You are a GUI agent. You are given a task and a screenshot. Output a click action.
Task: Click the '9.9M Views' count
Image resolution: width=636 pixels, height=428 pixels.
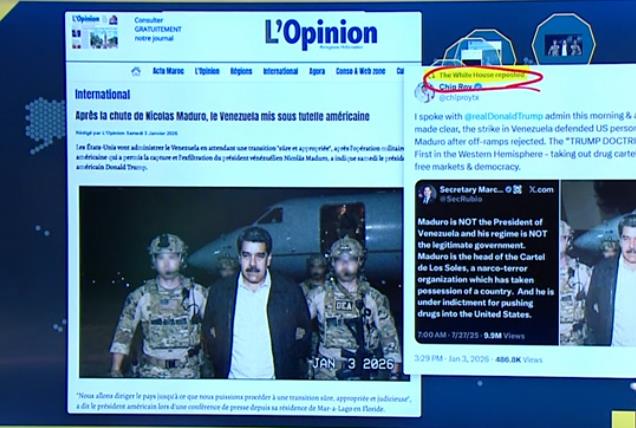pos(504,336)
